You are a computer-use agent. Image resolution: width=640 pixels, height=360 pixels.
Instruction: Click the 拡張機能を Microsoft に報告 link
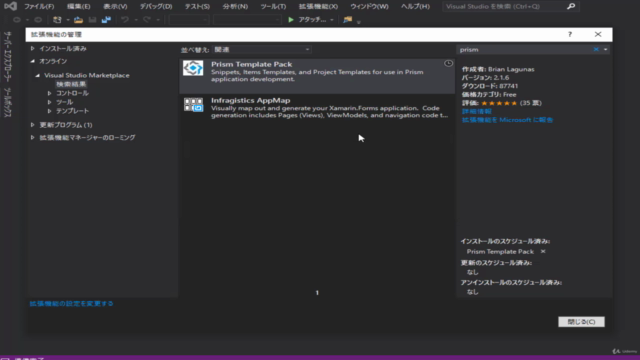(x=507, y=120)
